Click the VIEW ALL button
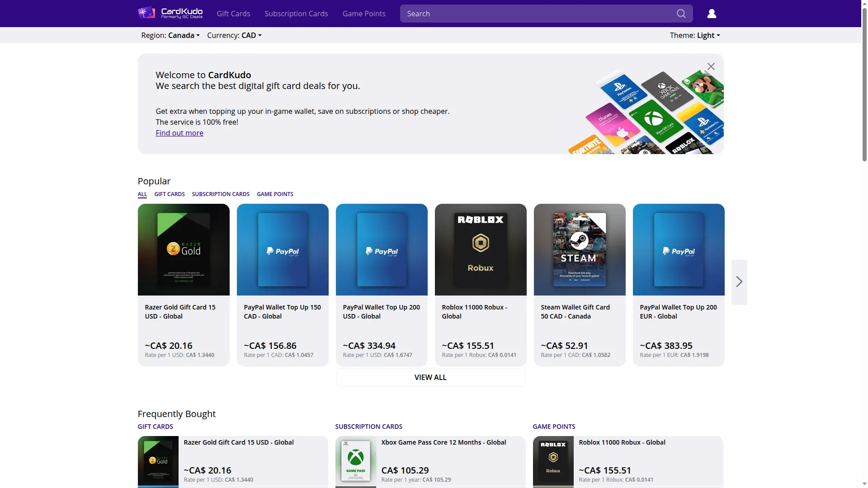This screenshot has width=868, height=488. coord(430,377)
